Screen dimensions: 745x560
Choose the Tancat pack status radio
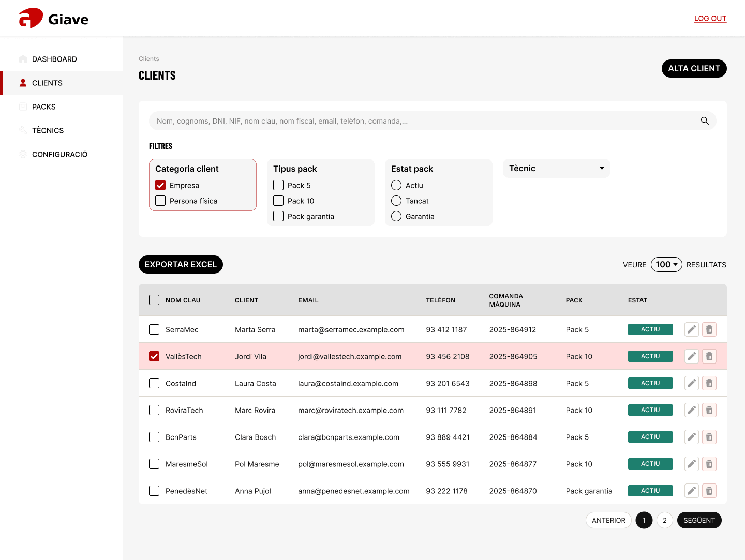pos(396,201)
